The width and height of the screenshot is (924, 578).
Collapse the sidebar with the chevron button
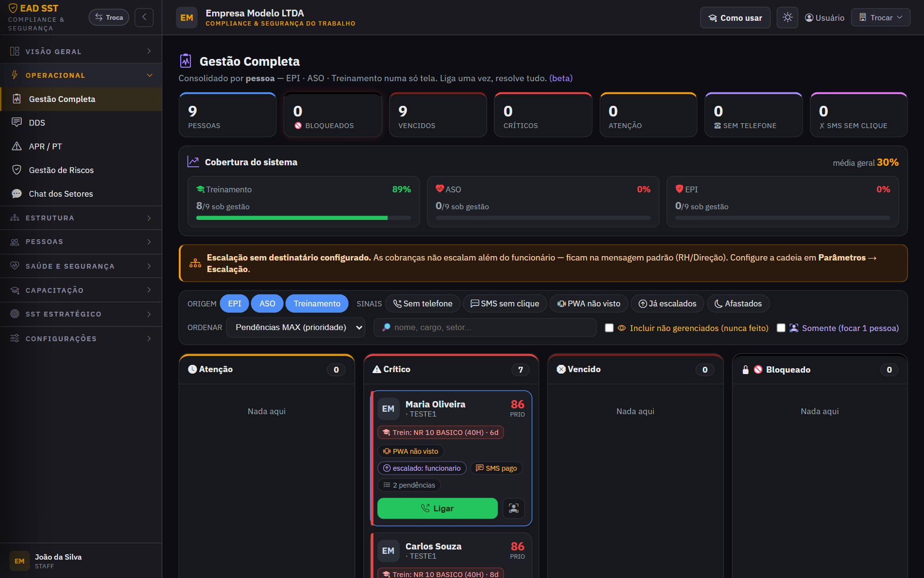click(x=144, y=17)
